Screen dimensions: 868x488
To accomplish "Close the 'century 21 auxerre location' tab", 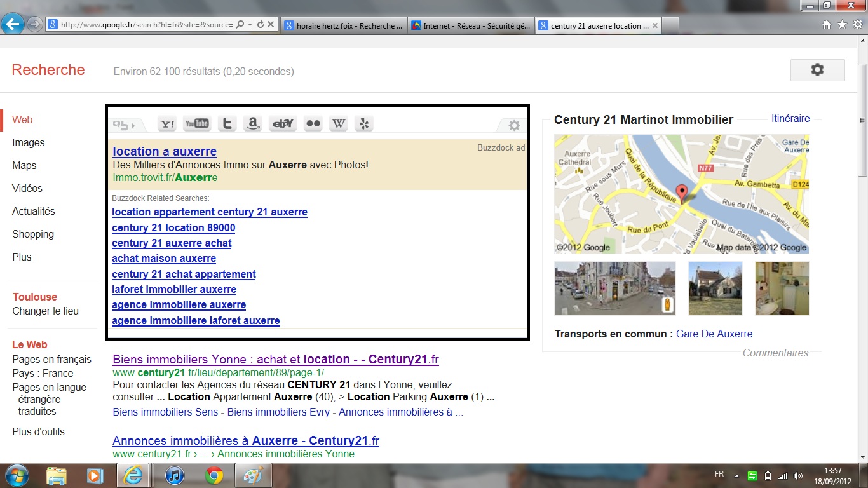I will pos(655,25).
